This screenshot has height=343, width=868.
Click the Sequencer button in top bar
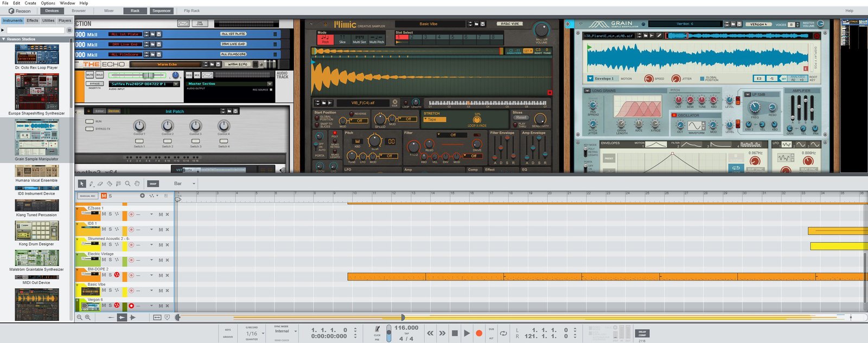coord(161,11)
